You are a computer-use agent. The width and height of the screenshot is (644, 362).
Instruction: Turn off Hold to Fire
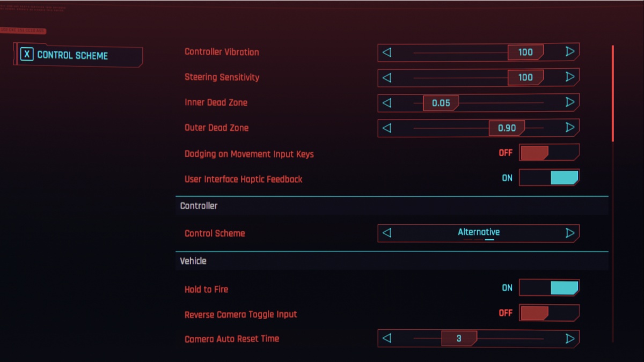tap(548, 287)
